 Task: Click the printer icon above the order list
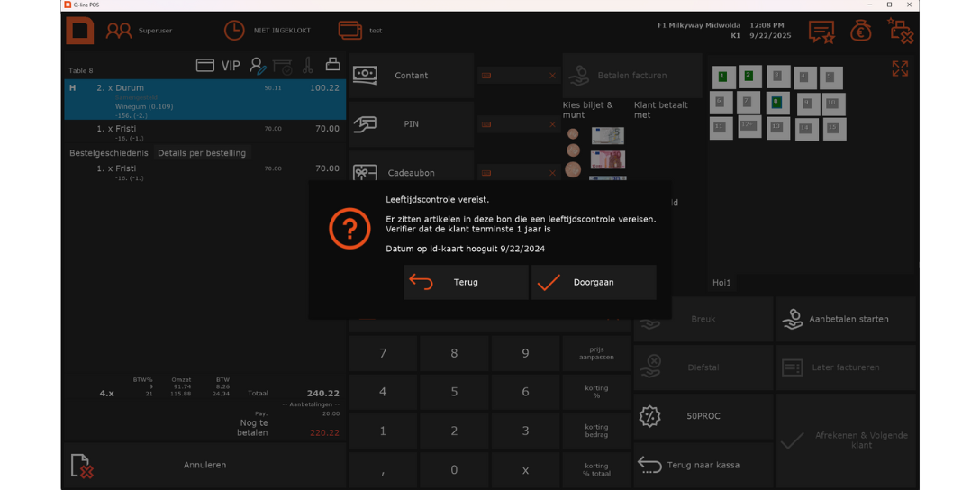point(332,65)
